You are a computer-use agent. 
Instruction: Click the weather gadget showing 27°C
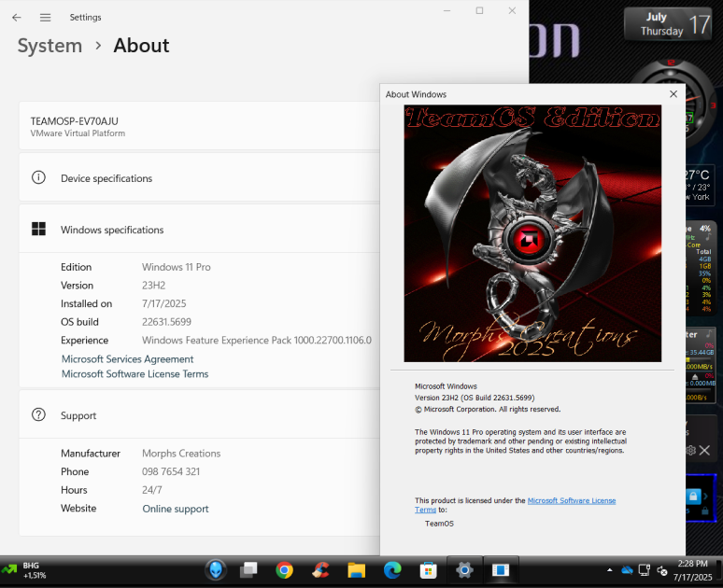click(x=700, y=185)
